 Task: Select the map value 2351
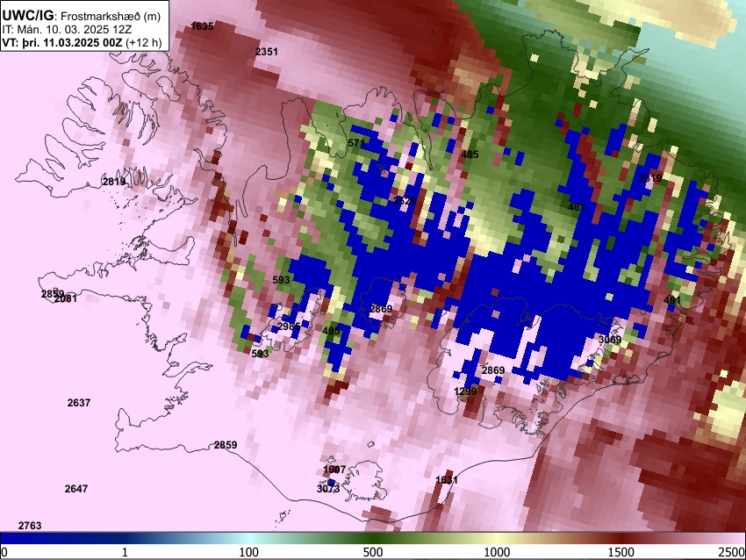pos(267,52)
